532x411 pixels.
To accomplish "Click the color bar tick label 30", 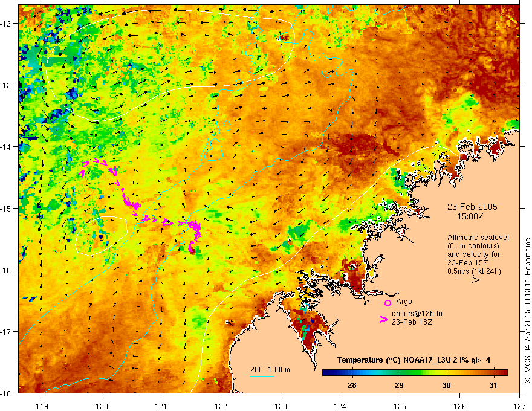I will coord(446,385).
